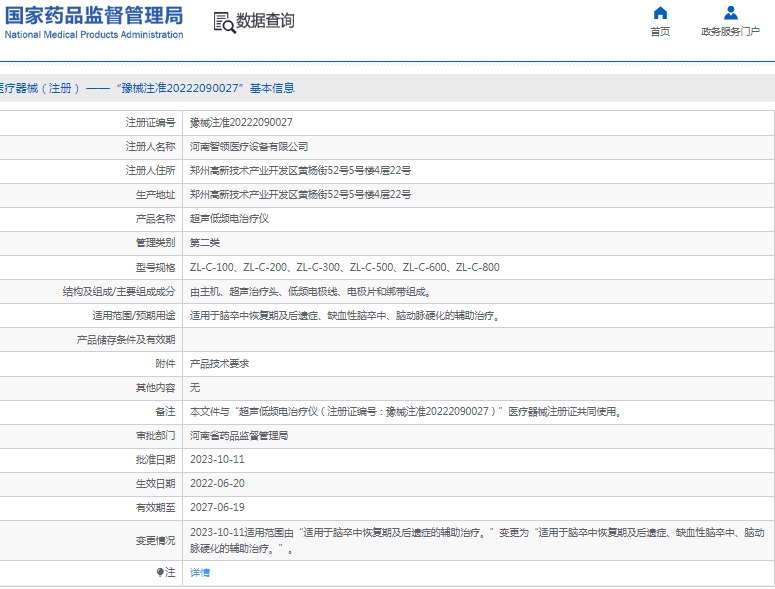Click the 附件 field label
775x589 pixels.
click(x=165, y=364)
